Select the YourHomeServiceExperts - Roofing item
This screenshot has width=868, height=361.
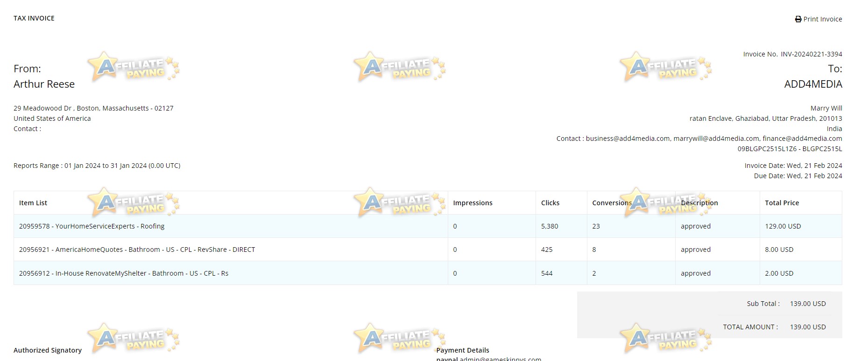point(92,226)
